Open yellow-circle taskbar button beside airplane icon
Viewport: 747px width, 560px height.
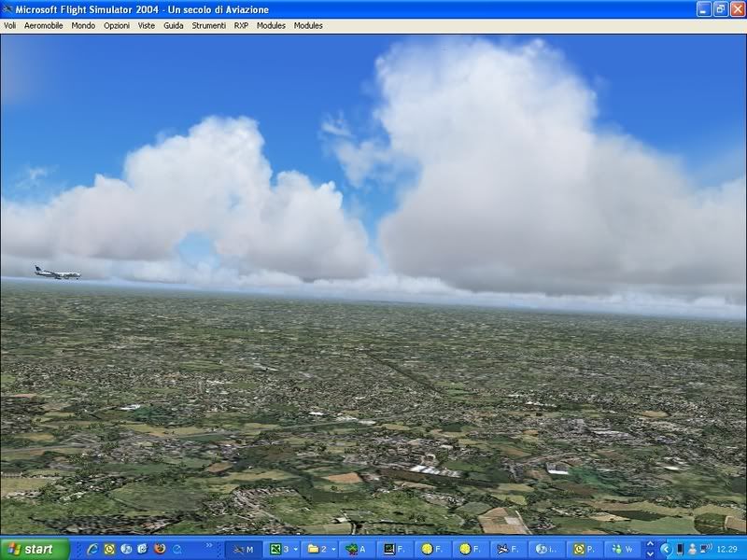pyautogui.click(x=470, y=550)
